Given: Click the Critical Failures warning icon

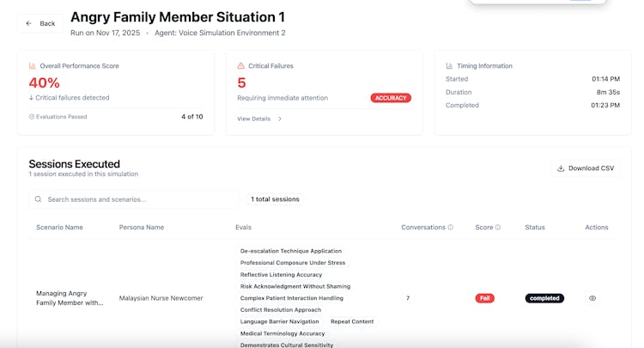Looking at the screenshot, I should click(241, 65).
